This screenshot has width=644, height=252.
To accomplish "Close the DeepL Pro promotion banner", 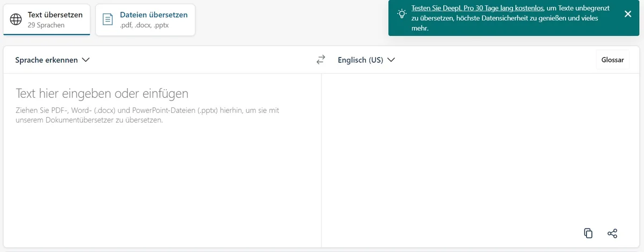I will pyautogui.click(x=628, y=14).
